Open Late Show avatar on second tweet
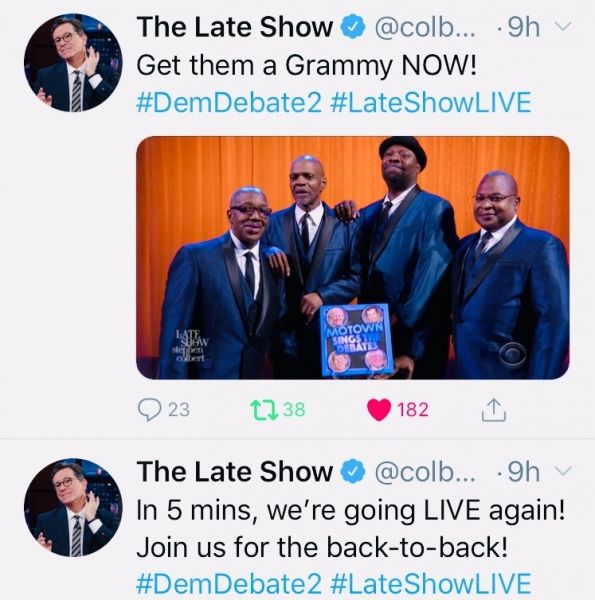The width and height of the screenshot is (595, 600). 73,507
